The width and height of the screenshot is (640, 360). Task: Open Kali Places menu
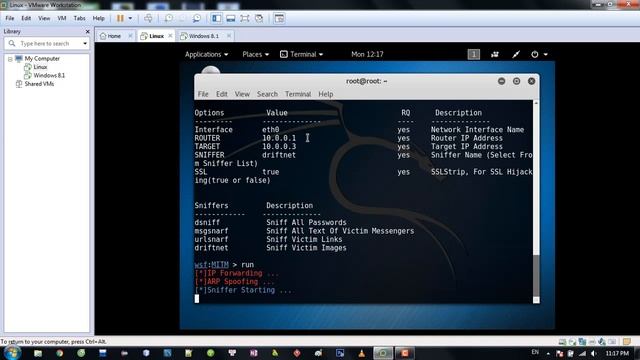coord(256,54)
